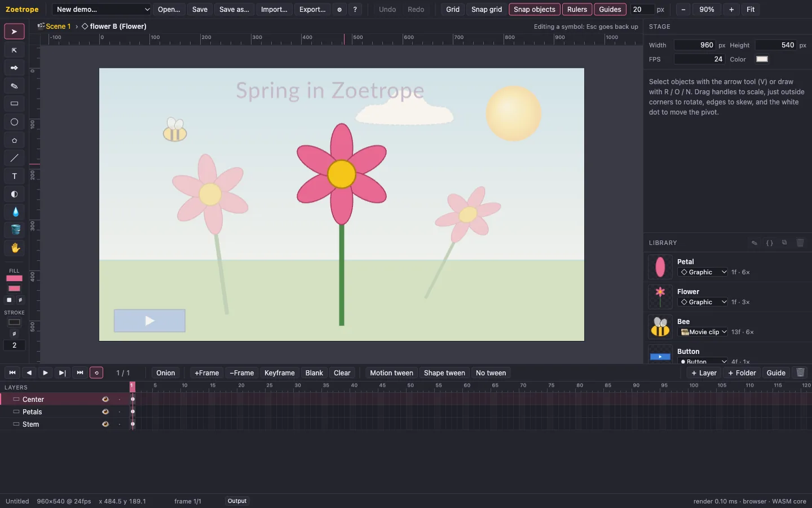Click the Save as button
The width and height of the screenshot is (812, 508).
click(x=234, y=10)
